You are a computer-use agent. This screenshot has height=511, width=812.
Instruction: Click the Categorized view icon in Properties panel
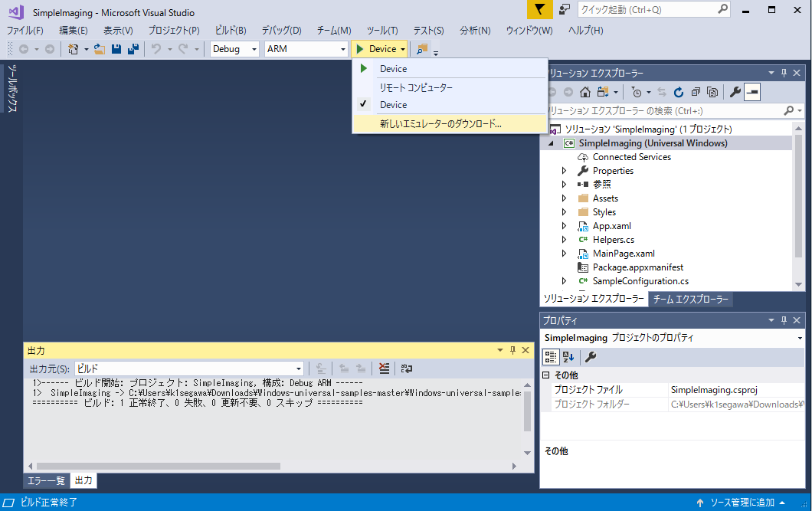(551, 357)
